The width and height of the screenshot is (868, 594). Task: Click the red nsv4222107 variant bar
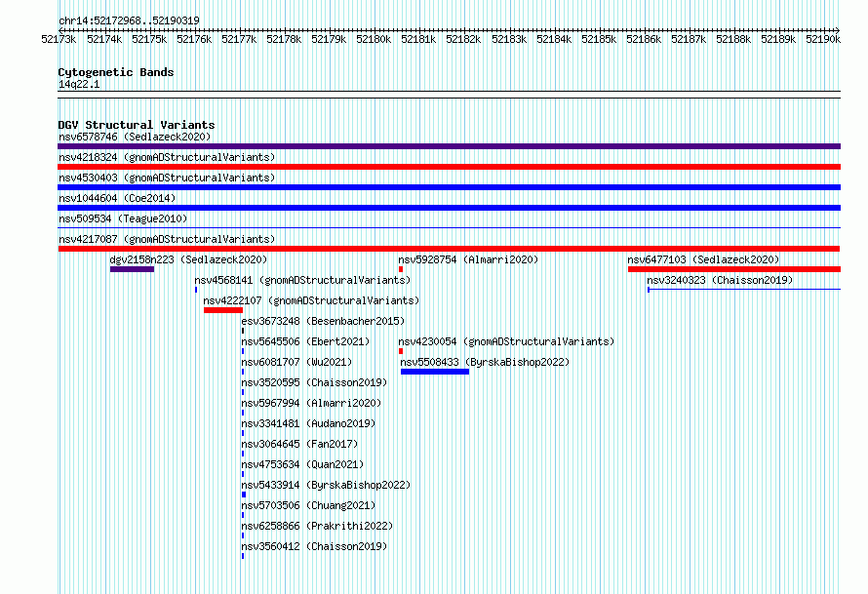click(223, 310)
